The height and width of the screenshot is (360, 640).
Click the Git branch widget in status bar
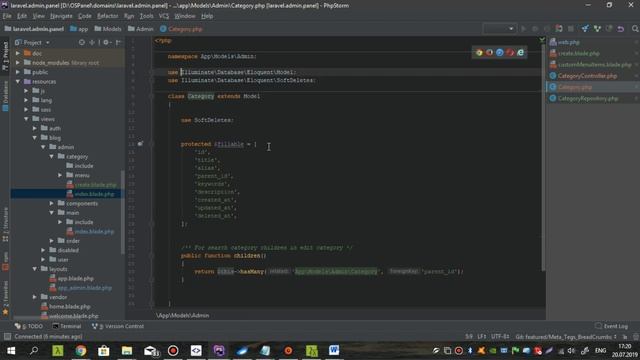click(x=566, y=337)
